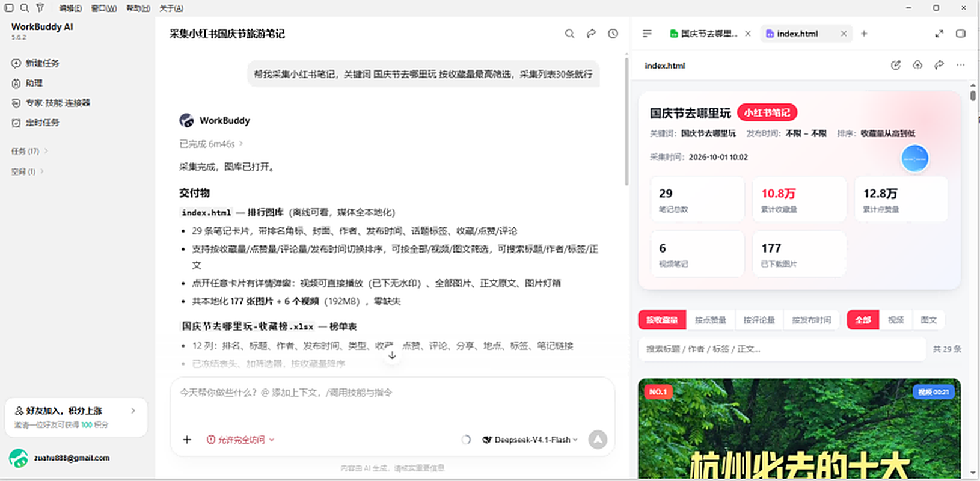Click the blue floating circle button
This screenshot has width=980, height=481.
914,159
